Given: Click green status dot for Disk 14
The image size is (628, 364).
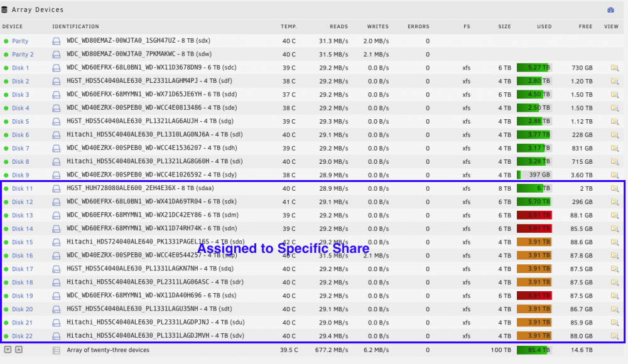Looking at the screenshot, I should 6,229.
